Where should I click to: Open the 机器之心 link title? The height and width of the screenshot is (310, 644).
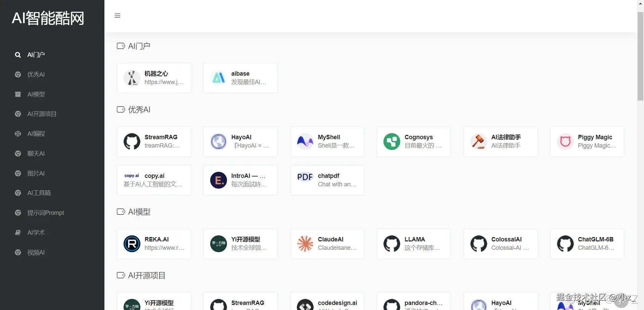point(156,74)
